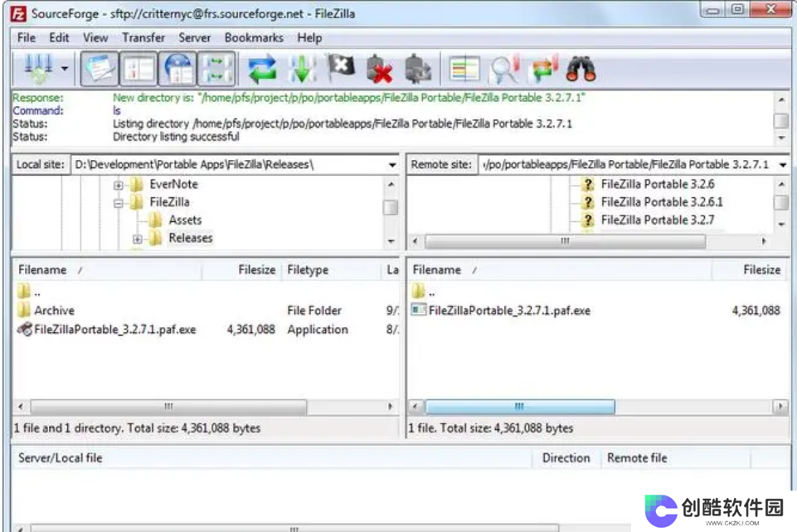Sort local list by Filesize column
Screen dimensions: 797x532
click(x=242, y=269)
